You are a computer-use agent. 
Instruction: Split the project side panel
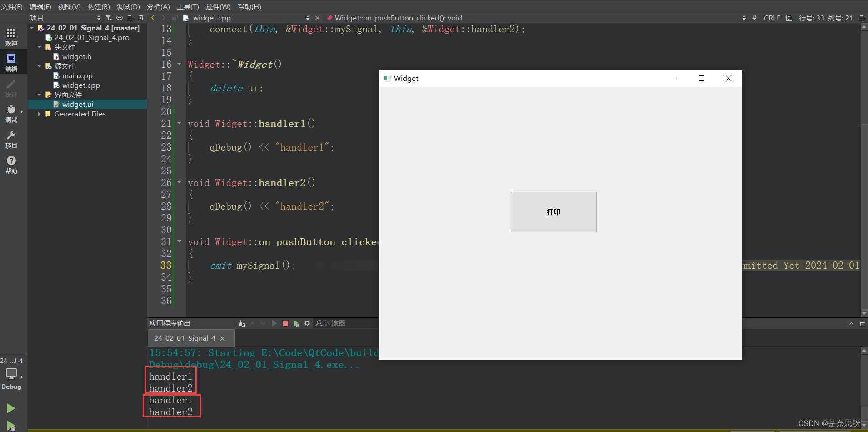pos(130,18)
